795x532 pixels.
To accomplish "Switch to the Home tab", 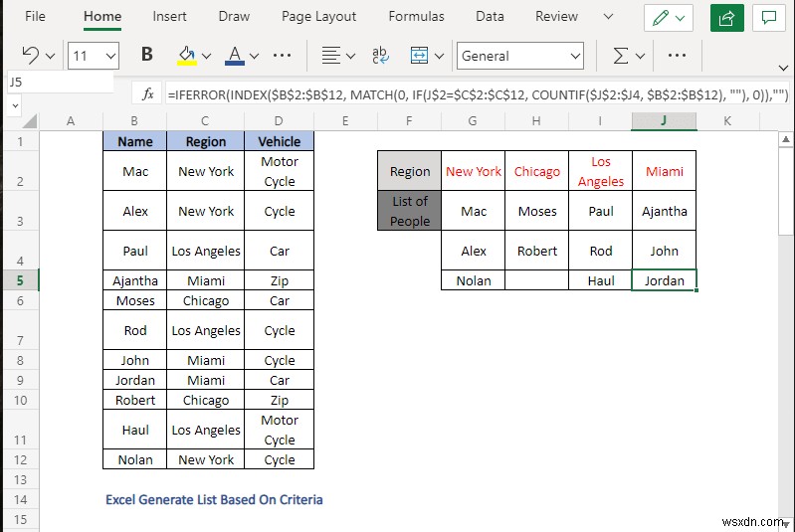I will click(x=102, y=16).
